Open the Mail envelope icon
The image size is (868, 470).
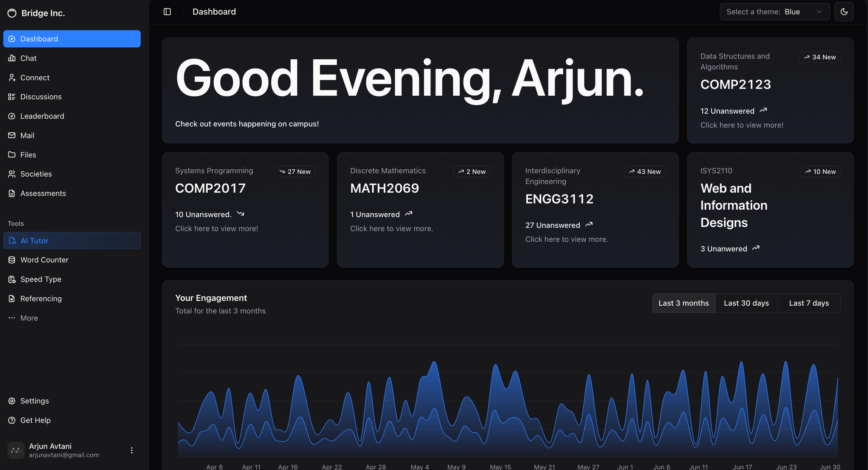(12, 135)
